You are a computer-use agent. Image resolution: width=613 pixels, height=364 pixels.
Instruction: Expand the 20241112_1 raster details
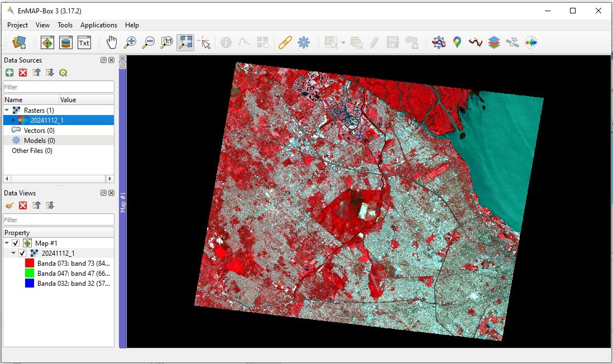coord(13,120)
